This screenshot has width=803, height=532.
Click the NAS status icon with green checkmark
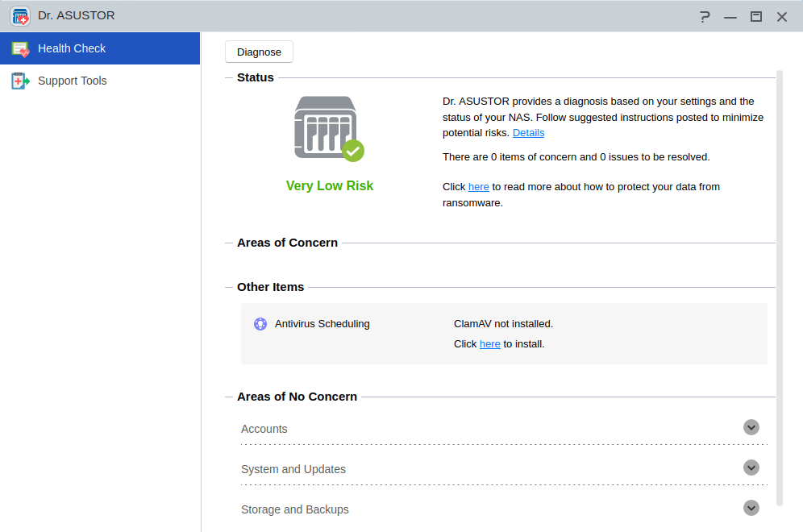coord(329,129)
